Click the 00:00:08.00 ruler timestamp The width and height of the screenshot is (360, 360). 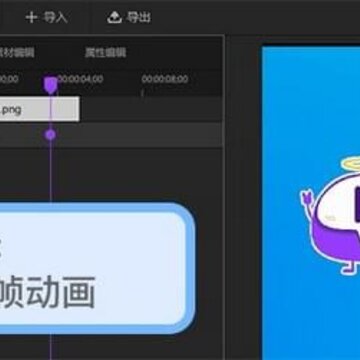pyautogui.click(x=165, y=79)
